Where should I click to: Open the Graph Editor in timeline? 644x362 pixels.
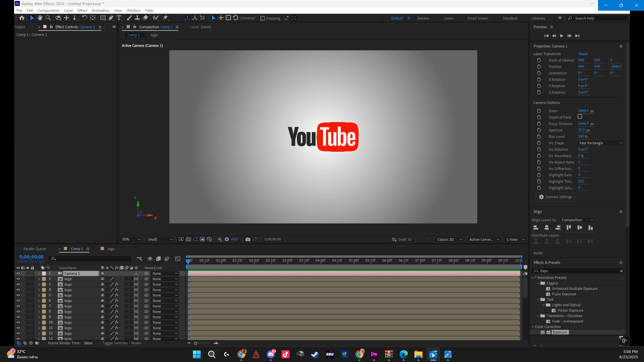[178, 259]
